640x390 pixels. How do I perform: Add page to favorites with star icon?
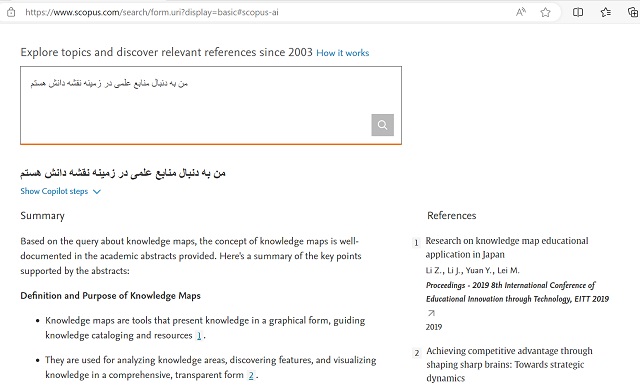pos(545,12)
